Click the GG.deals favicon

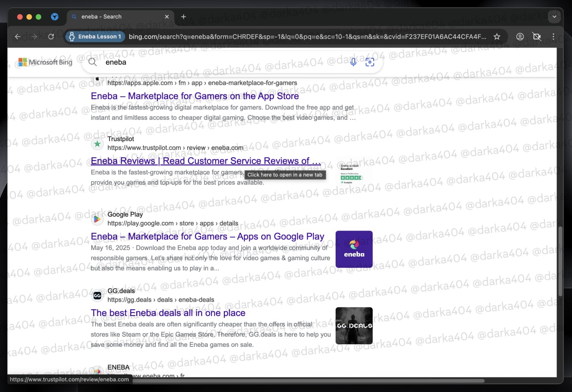[x=97, y=295]
